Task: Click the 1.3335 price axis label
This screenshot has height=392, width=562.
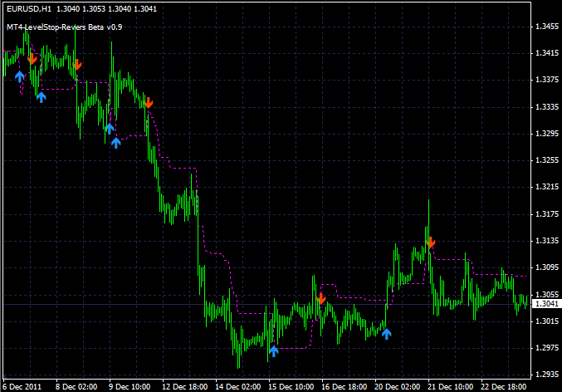Action: (x=547, y=107)
